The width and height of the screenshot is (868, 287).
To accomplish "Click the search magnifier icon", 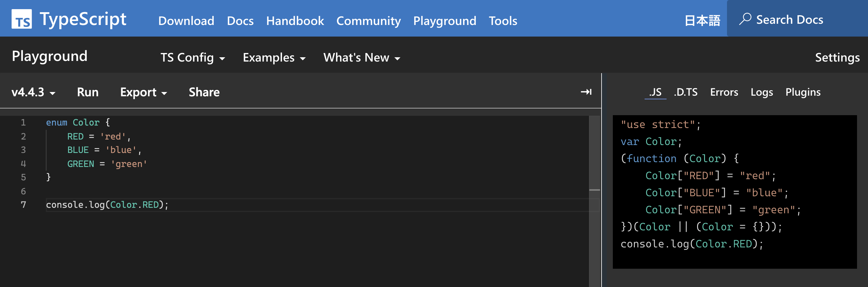I will (745, 19).
